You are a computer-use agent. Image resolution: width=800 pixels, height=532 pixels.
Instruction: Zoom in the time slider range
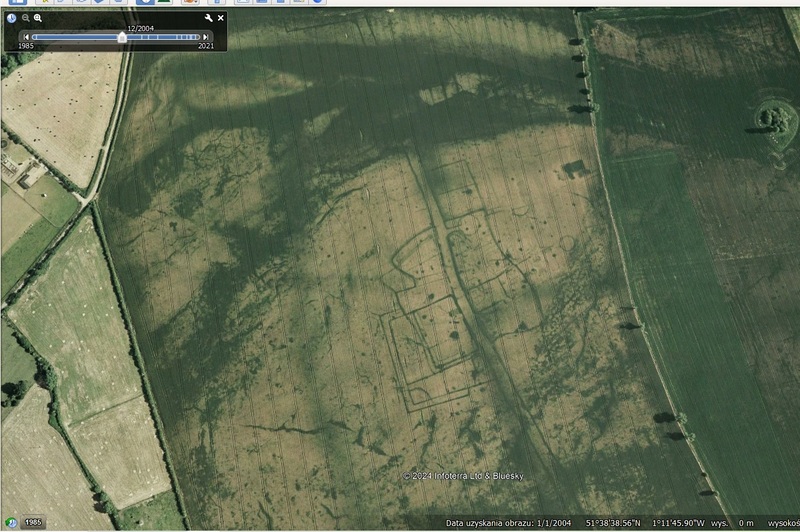click(x=38, y=18)
